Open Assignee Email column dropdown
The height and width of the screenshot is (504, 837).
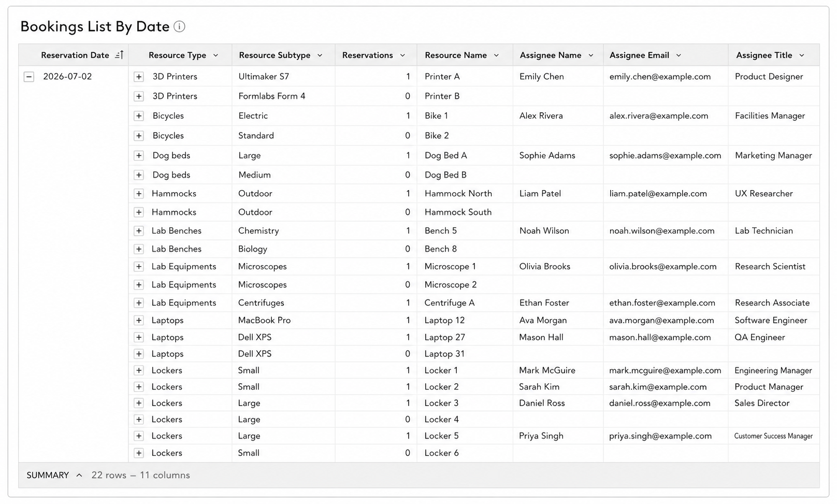(x=679, y=55)
